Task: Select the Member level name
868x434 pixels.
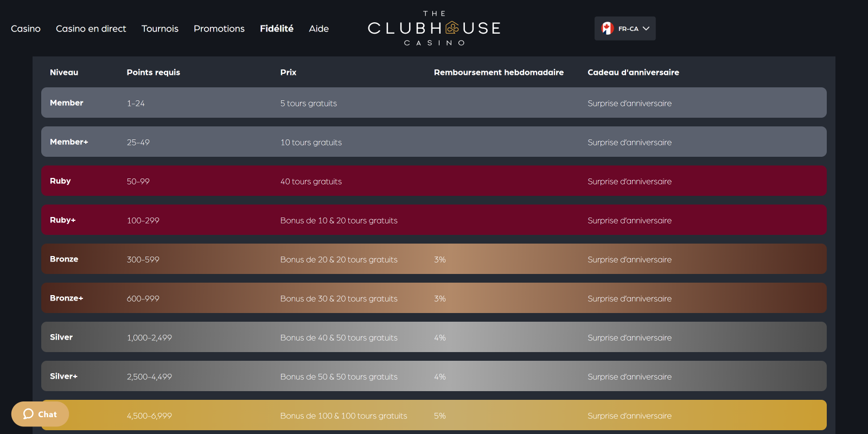Action: (x=67, y=103)
